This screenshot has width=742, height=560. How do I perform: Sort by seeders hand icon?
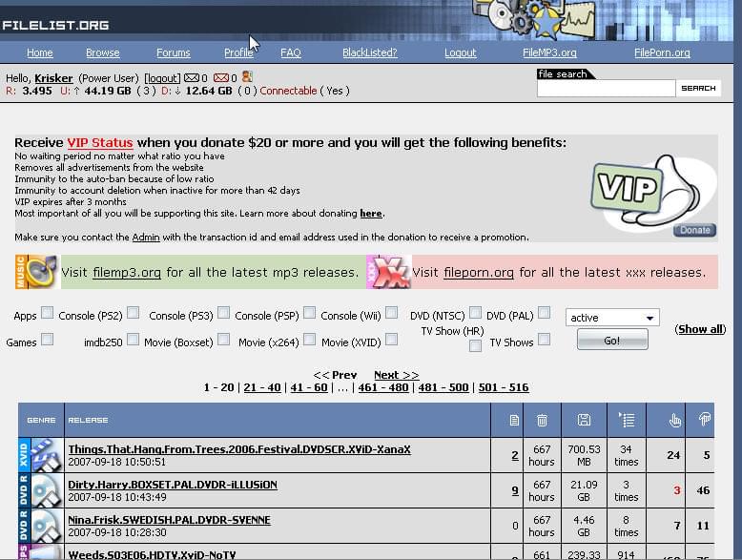675,420
